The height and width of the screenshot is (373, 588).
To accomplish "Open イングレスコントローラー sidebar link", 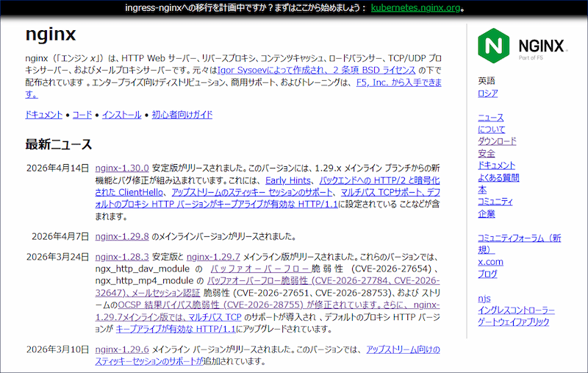I will click(x=516, y=310).
